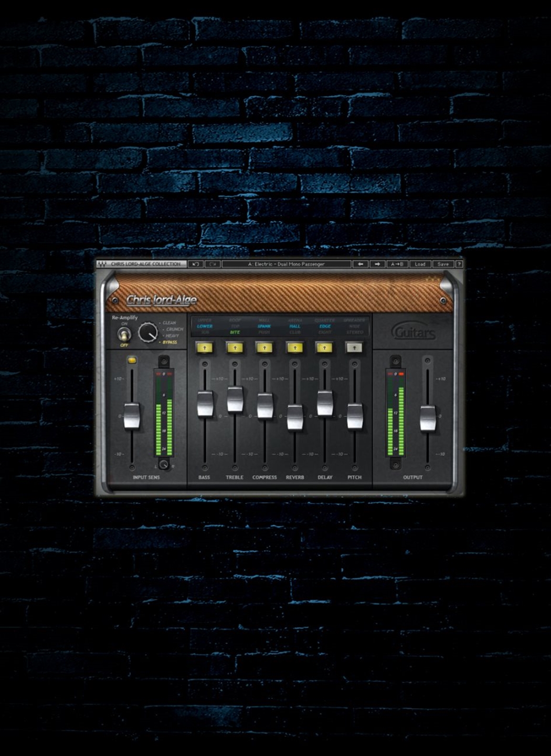This screenshot has width=551, height=756.
Task: Select the HEAVY amp type
Action: 172,335
